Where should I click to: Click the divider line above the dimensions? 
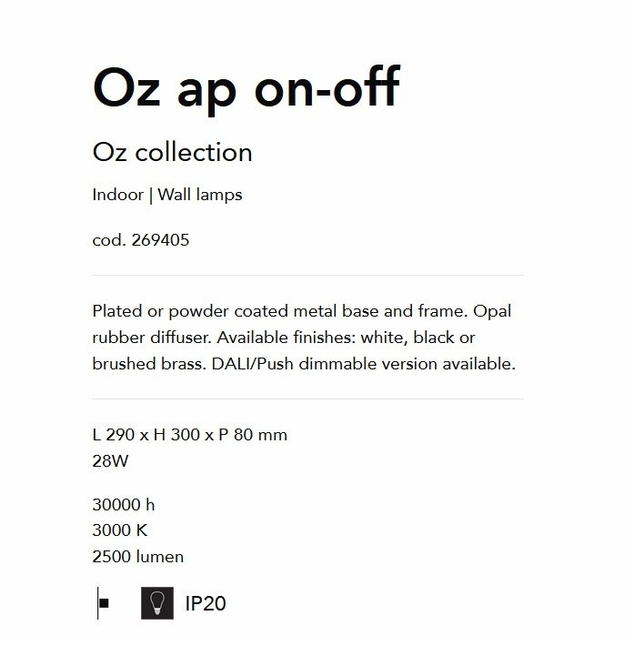(307, 399)
